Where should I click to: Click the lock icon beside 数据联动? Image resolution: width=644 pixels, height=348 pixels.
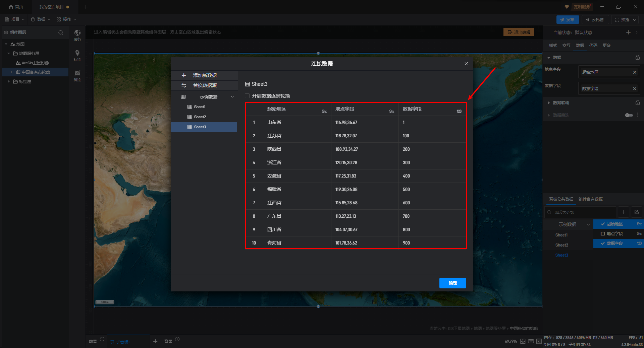pos(637,103)
